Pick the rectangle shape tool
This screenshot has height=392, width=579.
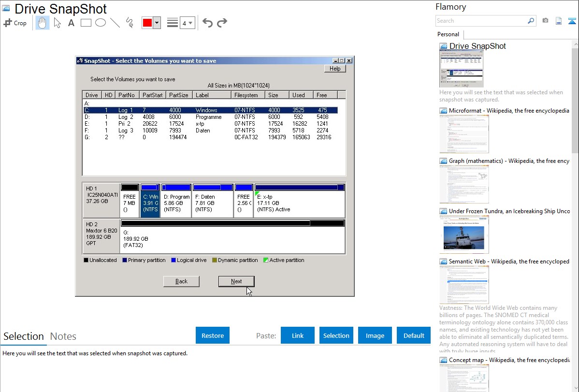click(x=86, y=23)
